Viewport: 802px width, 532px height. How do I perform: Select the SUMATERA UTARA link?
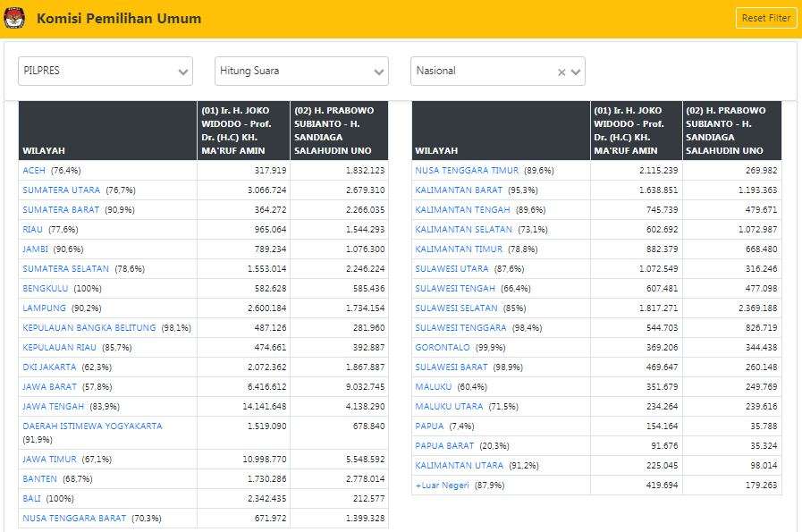tap(61, 190)
